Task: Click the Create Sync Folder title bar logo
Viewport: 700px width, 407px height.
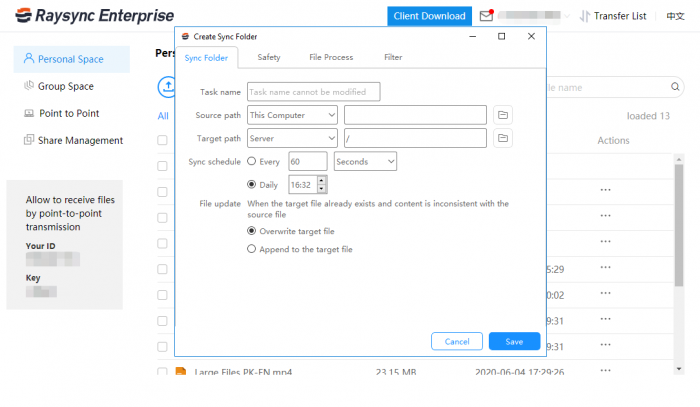Action: [x=185, y=37]
